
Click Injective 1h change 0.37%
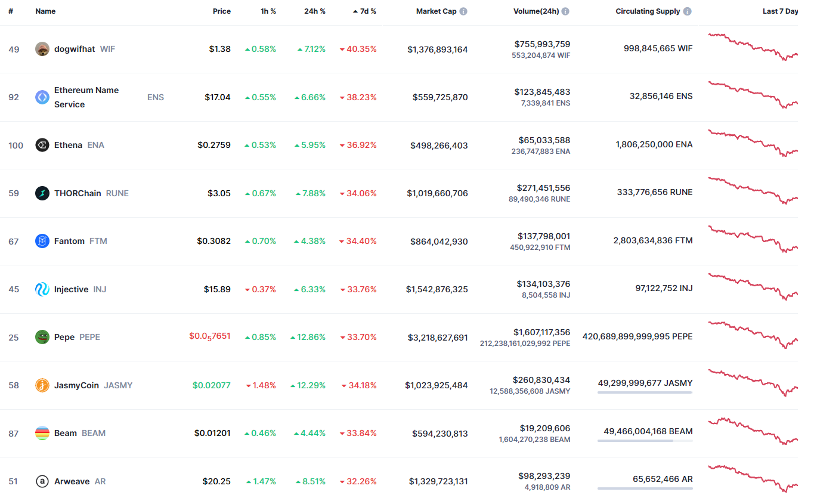coord(261,289)
